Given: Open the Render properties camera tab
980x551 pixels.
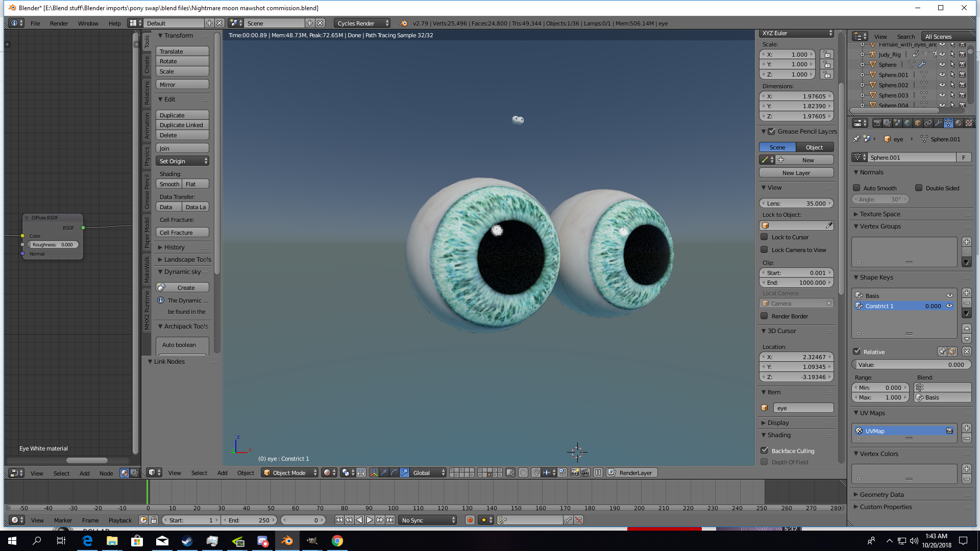Looking at the screenshot, I should click(x=877, y=123).
